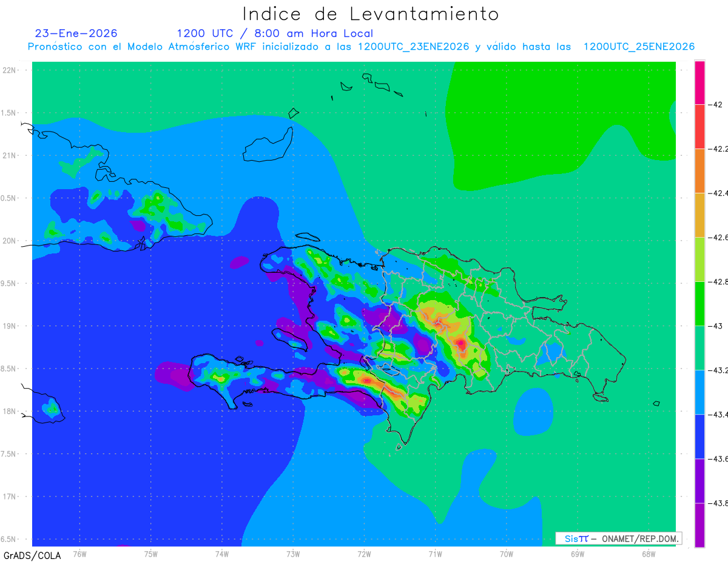The height and width of the screenshot is (562, 728).
Task: Select the "69W" longitude label
Action: pos(577,554)
